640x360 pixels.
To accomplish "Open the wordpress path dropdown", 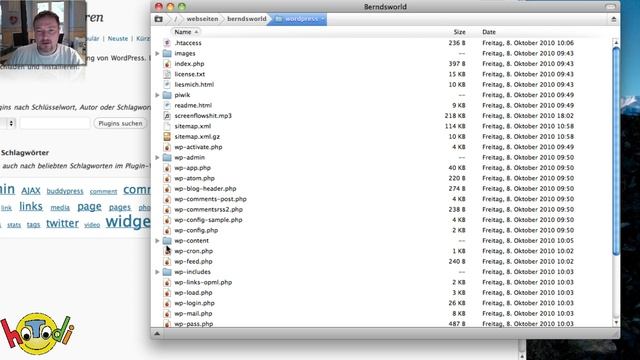I will [x=322, y=19].
